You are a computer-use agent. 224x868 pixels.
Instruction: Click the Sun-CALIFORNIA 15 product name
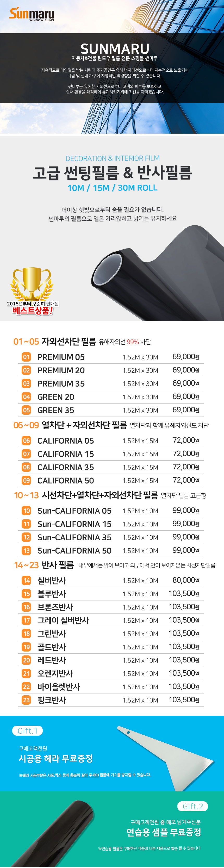tap(74, 524)
